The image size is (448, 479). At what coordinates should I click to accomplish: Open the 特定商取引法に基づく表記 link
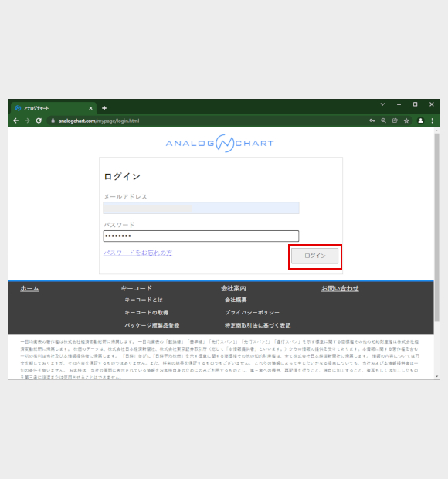(x=258, y=326)
